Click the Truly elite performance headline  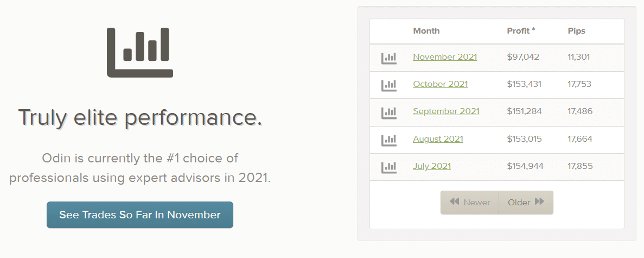pyautogui.click(x=140, y=117)
